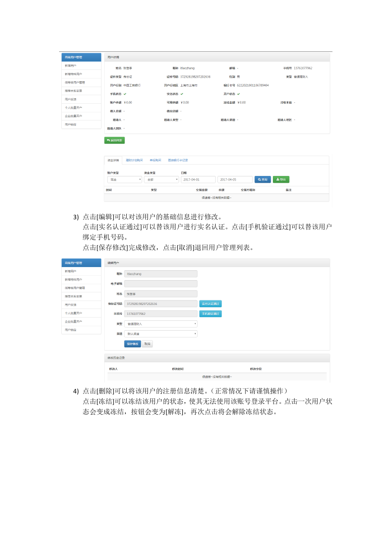Click the 用户详情 panel title
This screenshot has height=554, width=392.
pos(113,57)
